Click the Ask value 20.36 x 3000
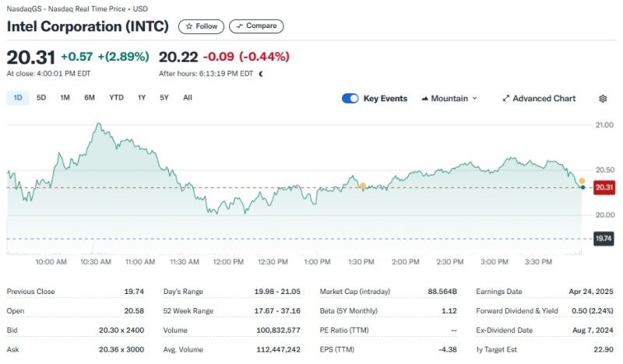Image resolution: width=623 pixels, height=364 pixels. pos(121,350)
